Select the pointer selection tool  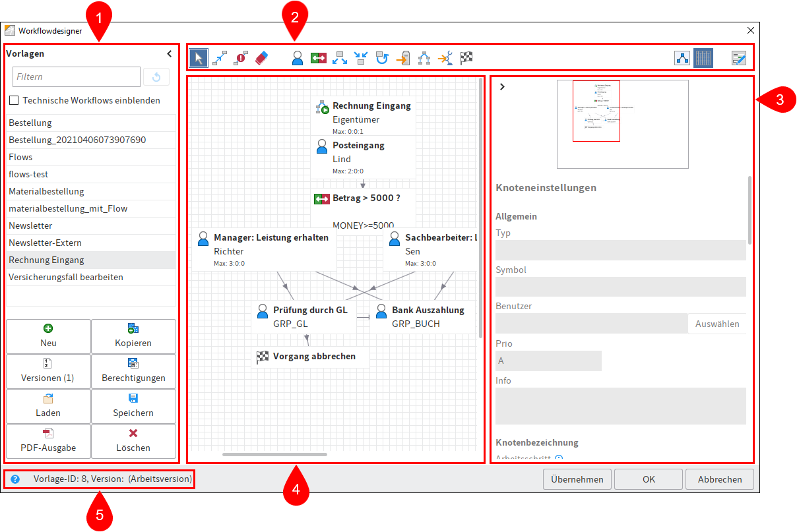199,58
